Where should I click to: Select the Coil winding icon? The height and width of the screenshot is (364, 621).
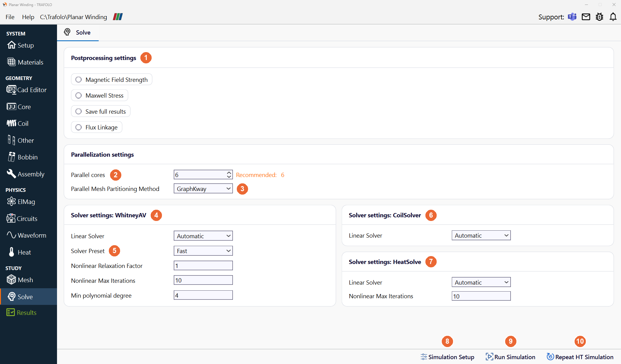pos(12,123)
